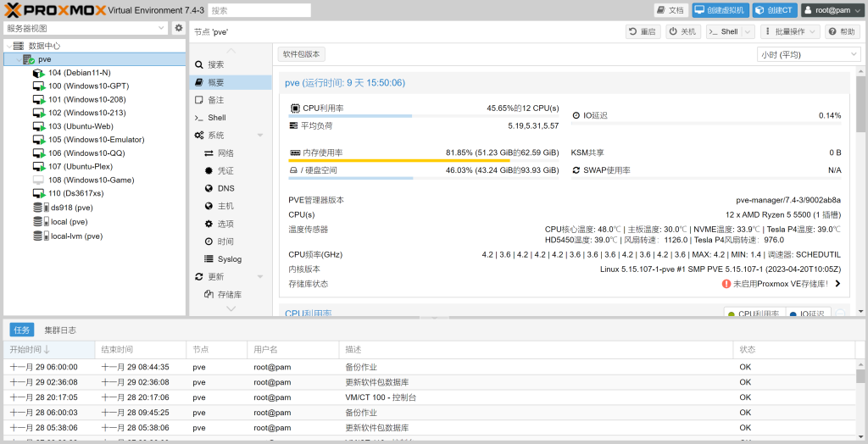This screenshot has height=444, width=868.
Task: Click 创建虚拟机 button
Action: [721, 10]
